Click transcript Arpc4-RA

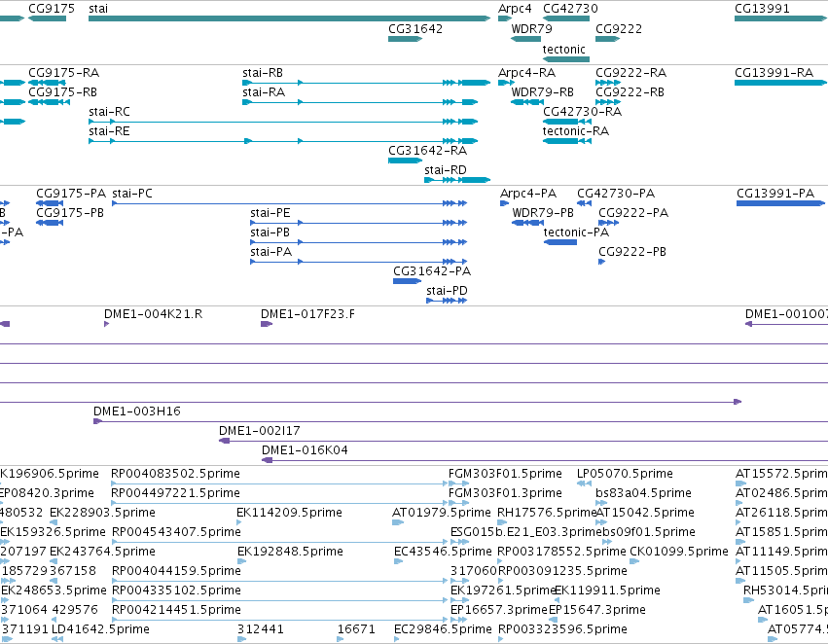click(x=506, y=83)
